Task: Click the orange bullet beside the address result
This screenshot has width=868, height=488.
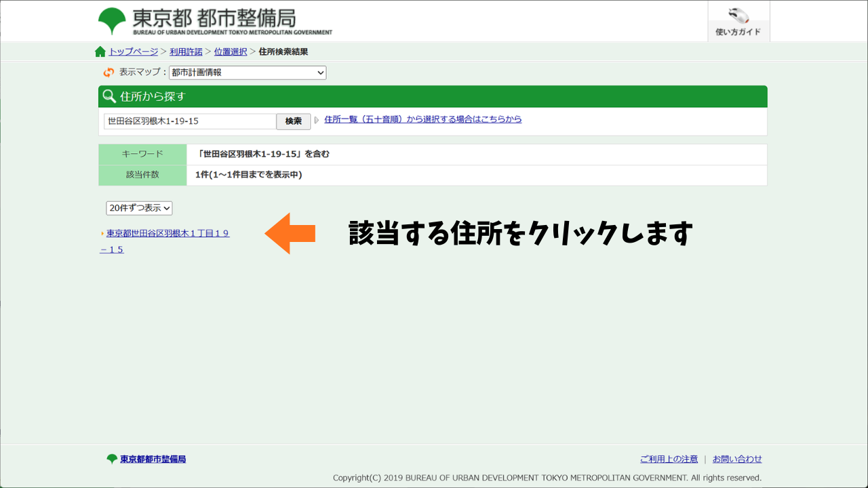Action: click(x=102, y=232)
